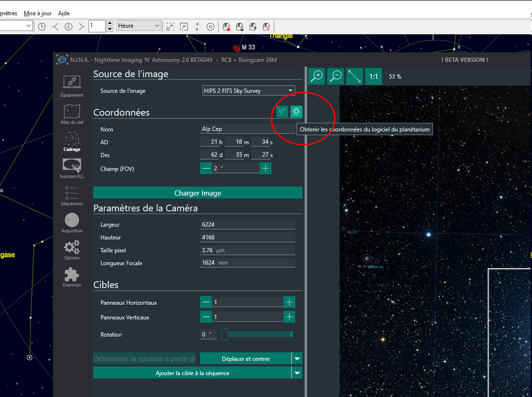532x397 pixels.
Task: Fit image to view with diagonal arrows icon
Action: pyautogui.click(x=354, y=76)
